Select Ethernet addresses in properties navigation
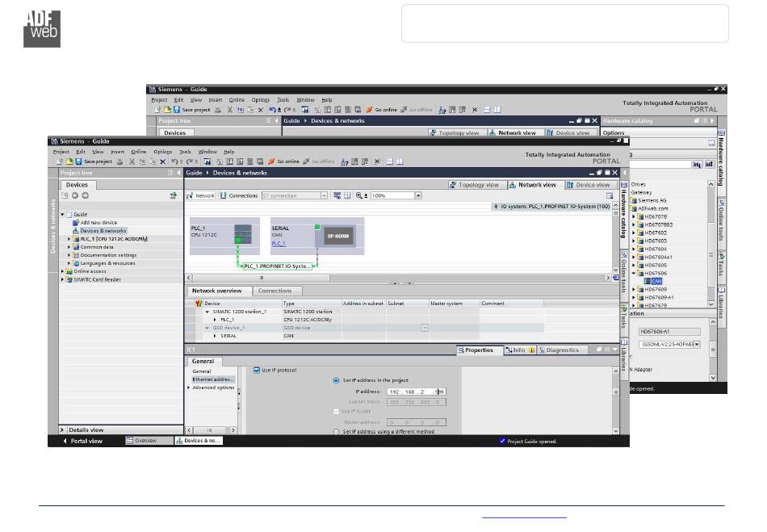 coord(213,379)
